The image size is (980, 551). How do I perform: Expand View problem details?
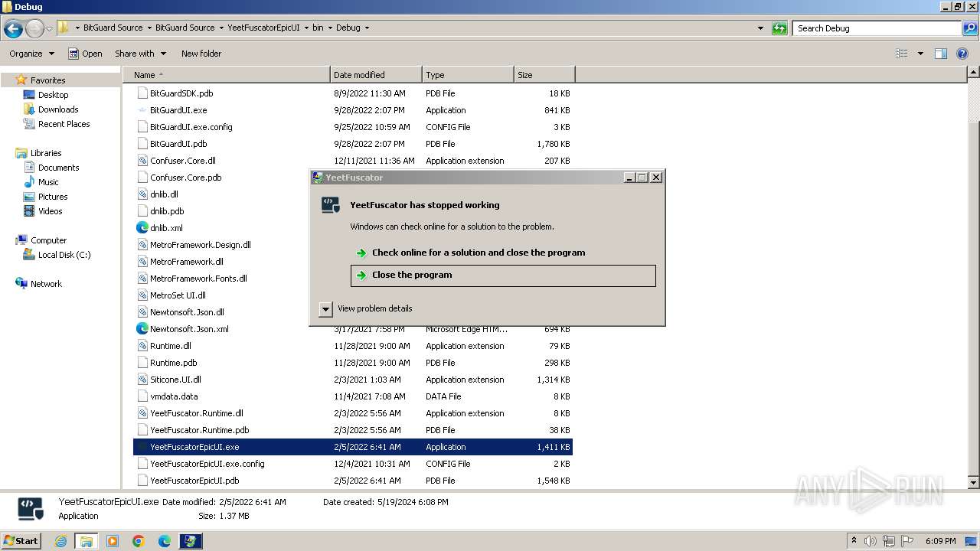[x=325, y=309]
